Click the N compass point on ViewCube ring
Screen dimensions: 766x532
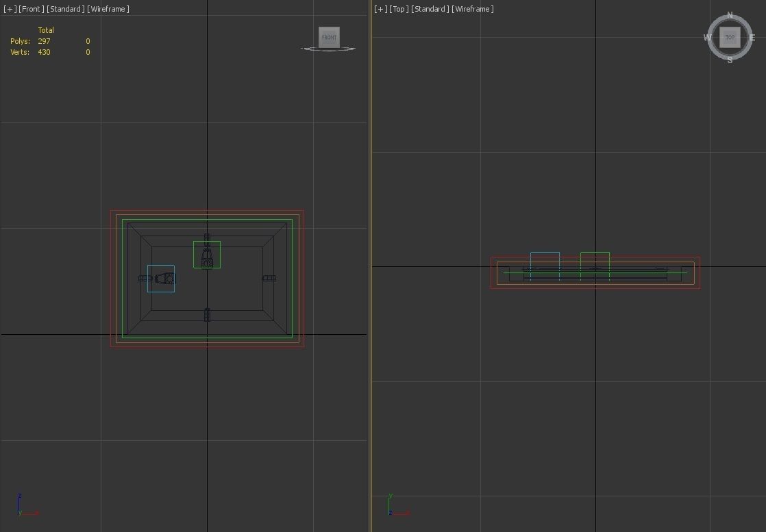730,15
